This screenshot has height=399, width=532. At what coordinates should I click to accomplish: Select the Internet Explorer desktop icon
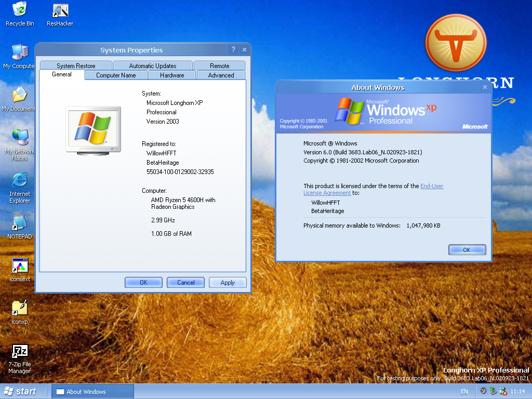coord(20,188)
